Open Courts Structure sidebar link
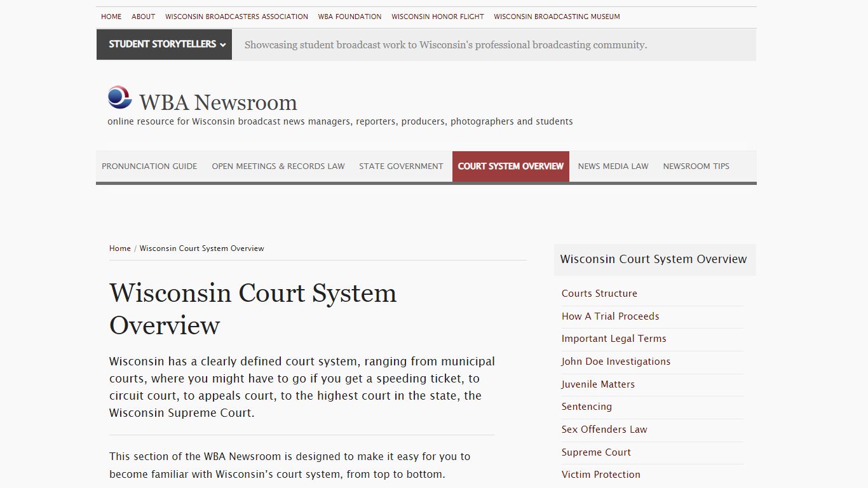This screenshot has height=488, width=868. click(599, 294)
